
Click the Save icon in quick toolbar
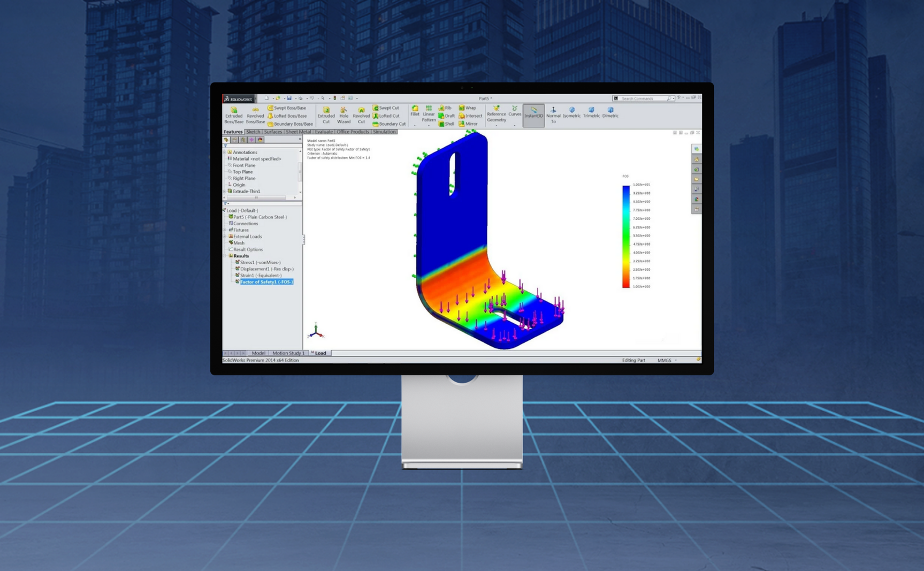pos(289,98)
